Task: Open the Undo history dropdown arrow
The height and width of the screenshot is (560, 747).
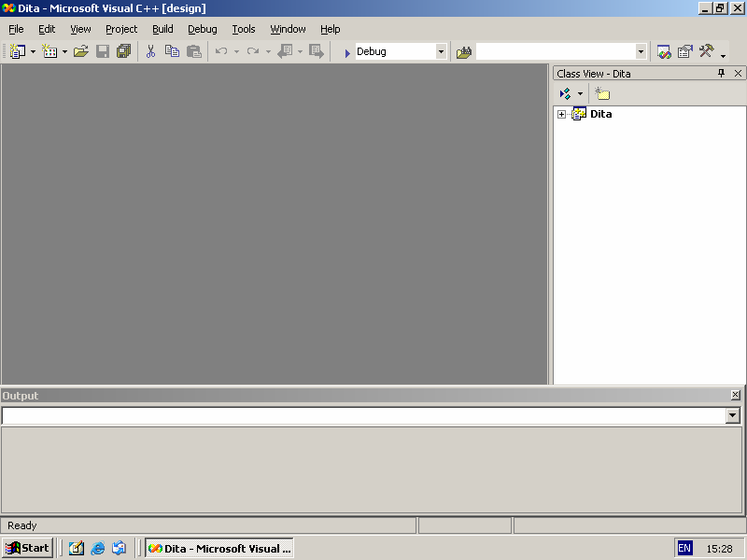Action: [236, 51]
